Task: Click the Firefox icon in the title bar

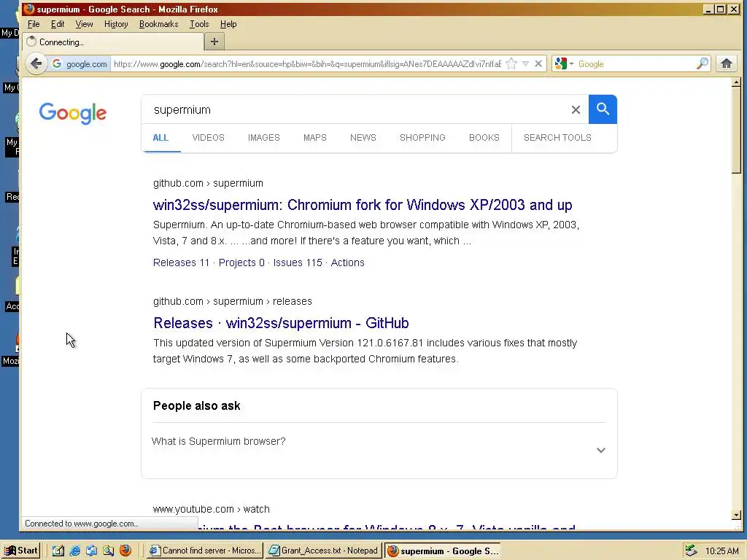Action: pos(29,9)
